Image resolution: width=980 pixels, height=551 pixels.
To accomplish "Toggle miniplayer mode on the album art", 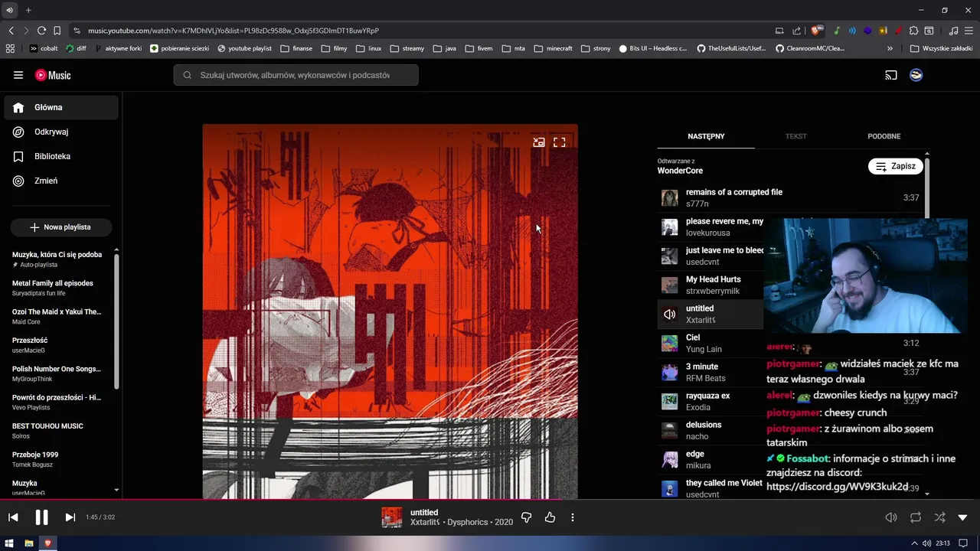I will click(x=539, y=142).
